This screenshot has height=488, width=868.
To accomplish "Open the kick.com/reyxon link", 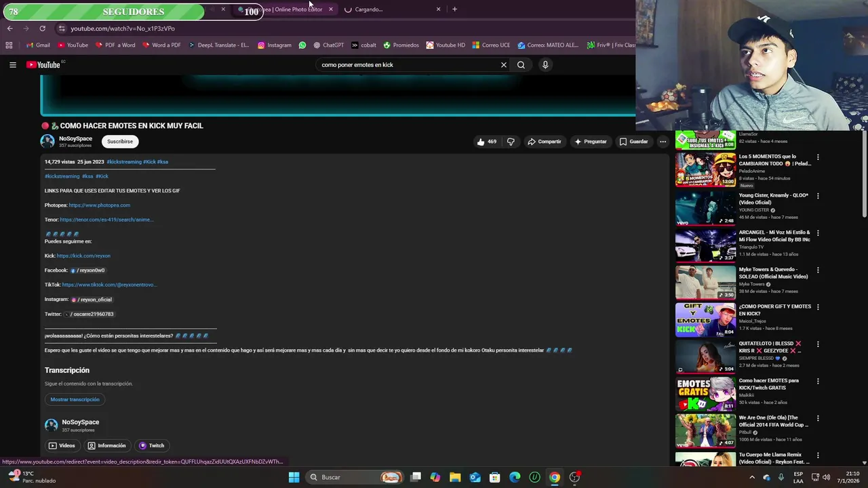I will (x=83, y=256).
